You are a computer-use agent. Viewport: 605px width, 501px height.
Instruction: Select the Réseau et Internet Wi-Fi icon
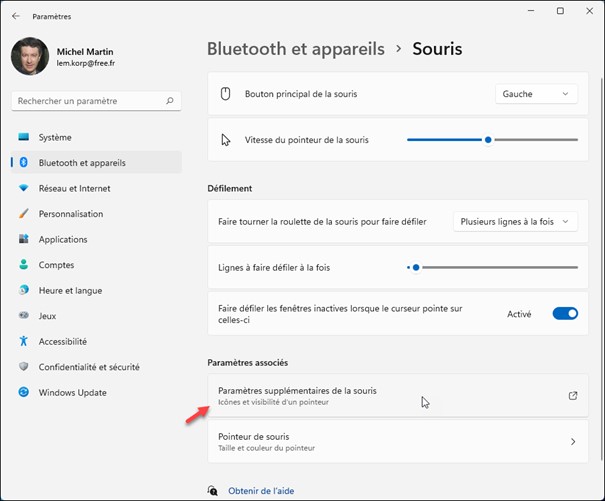[23, 188]
